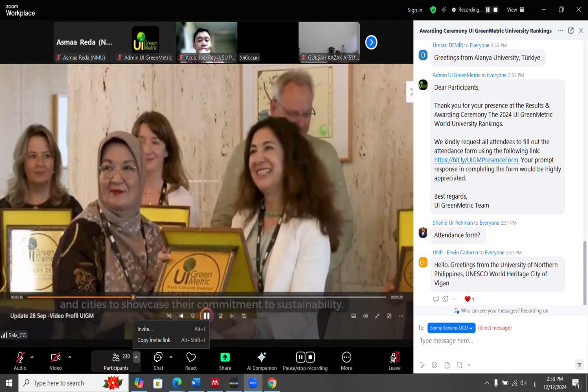Open the React menu
The image size is (588, 392).
191,361
